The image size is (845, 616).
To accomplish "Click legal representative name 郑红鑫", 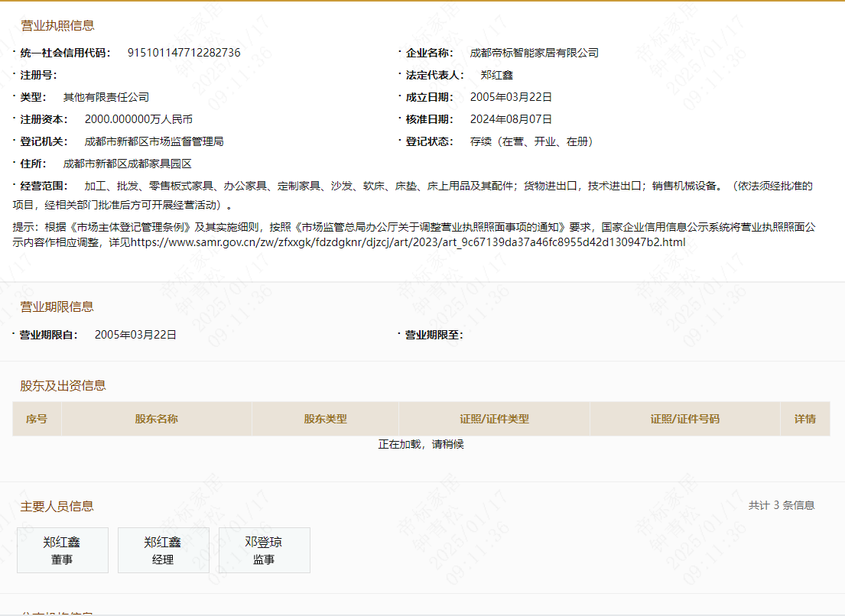I will click(497, 75).
